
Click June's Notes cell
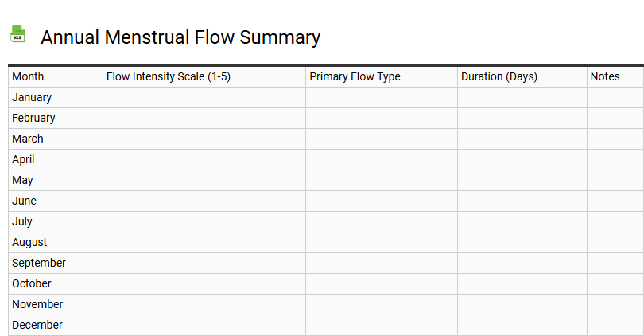click(615, 201)
